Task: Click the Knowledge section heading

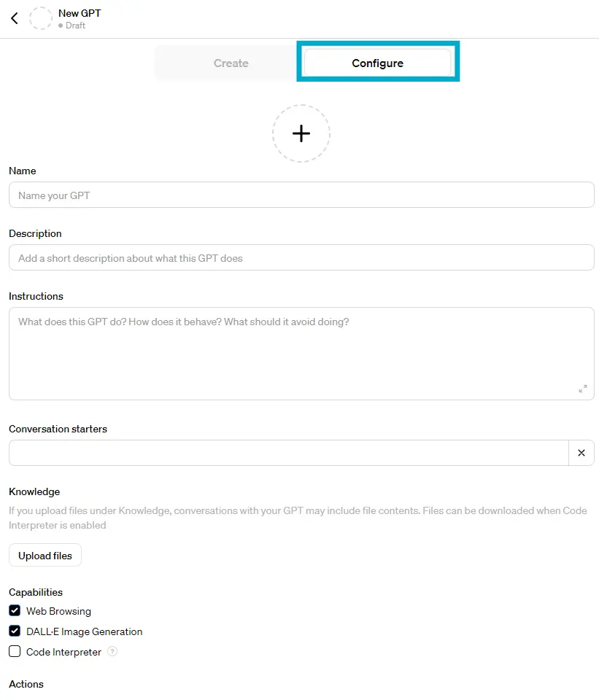Action: tap(34, 491)
